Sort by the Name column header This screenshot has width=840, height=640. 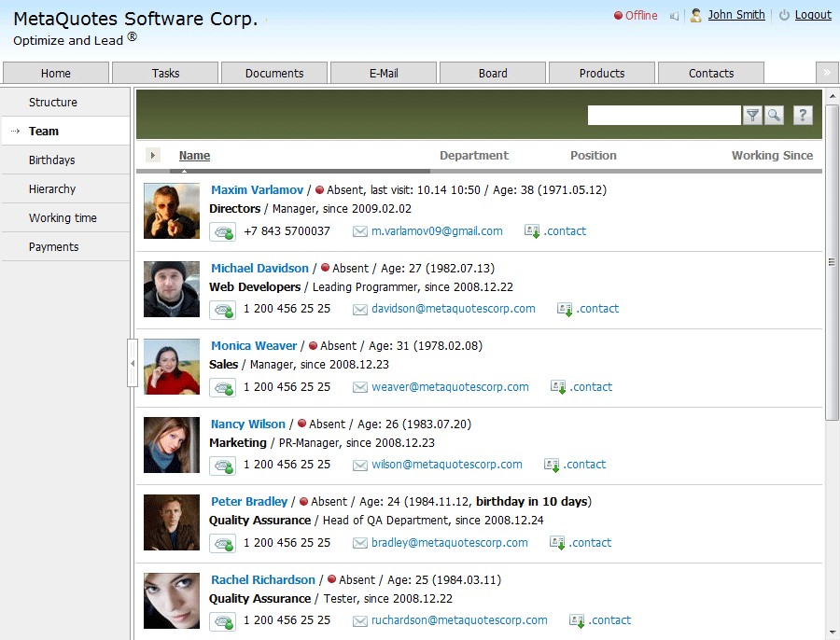194,155
